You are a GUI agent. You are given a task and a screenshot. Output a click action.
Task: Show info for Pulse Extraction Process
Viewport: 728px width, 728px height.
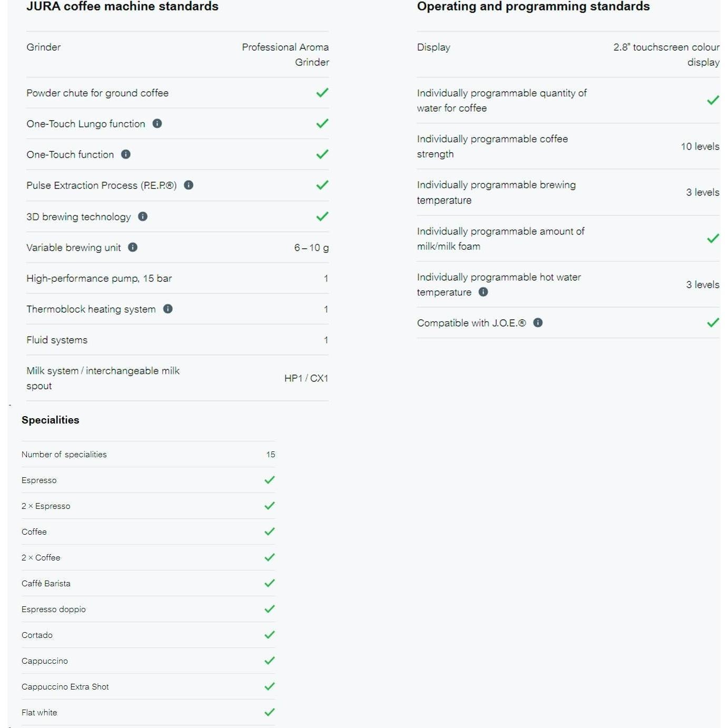tap(189, 185)
